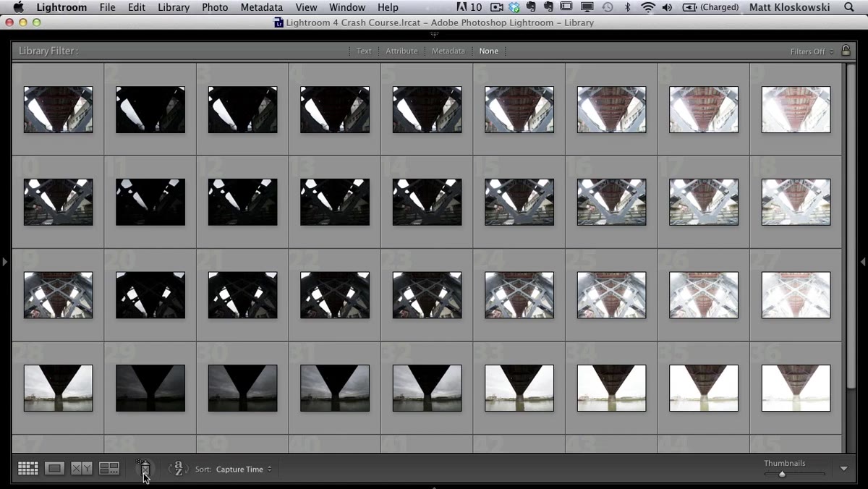Image resolution: width=868 pixels, height=489 pixels.
Task: Open the Apple menu
Action: tap(18, 7)
